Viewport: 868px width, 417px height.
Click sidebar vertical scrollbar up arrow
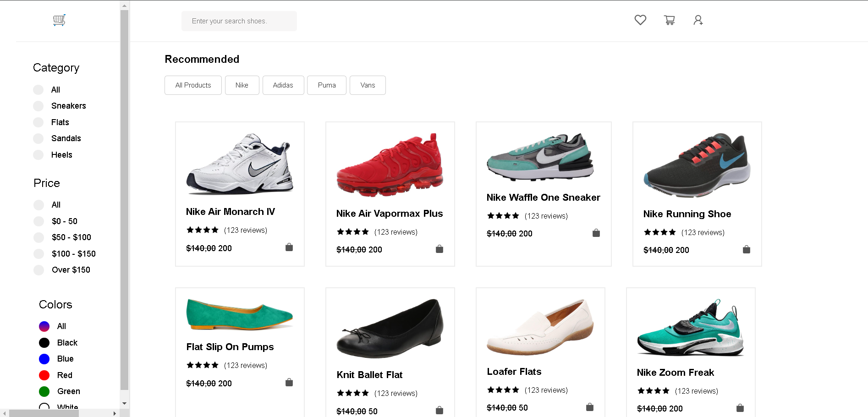124,6
